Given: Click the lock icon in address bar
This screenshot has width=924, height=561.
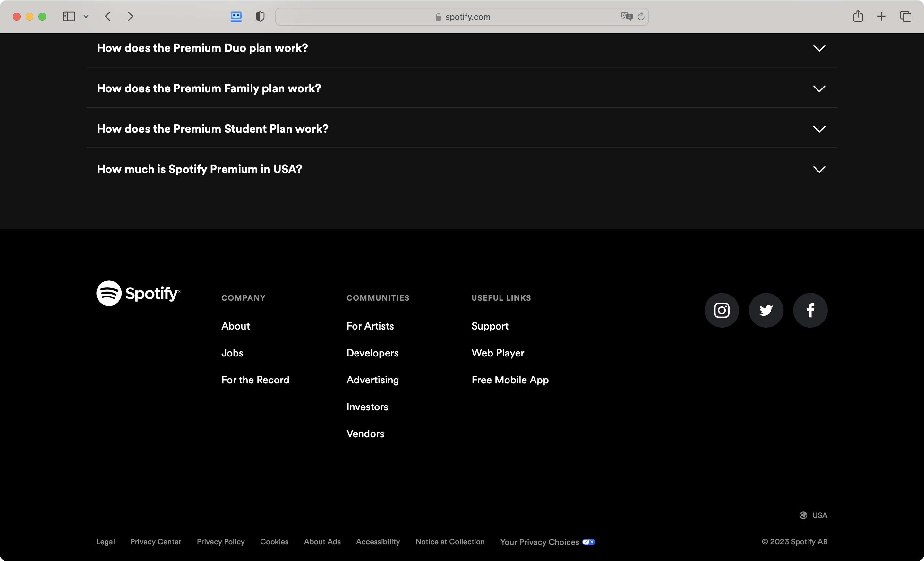Looking at the screenshot, I should click(438, 17).
